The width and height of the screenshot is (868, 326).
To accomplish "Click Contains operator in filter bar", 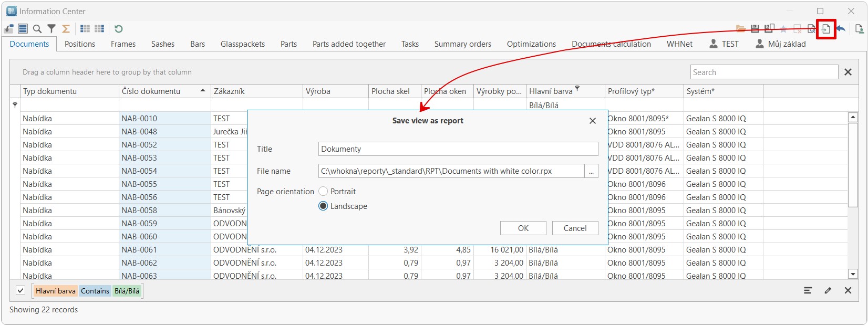I will (x=95, y=291).
